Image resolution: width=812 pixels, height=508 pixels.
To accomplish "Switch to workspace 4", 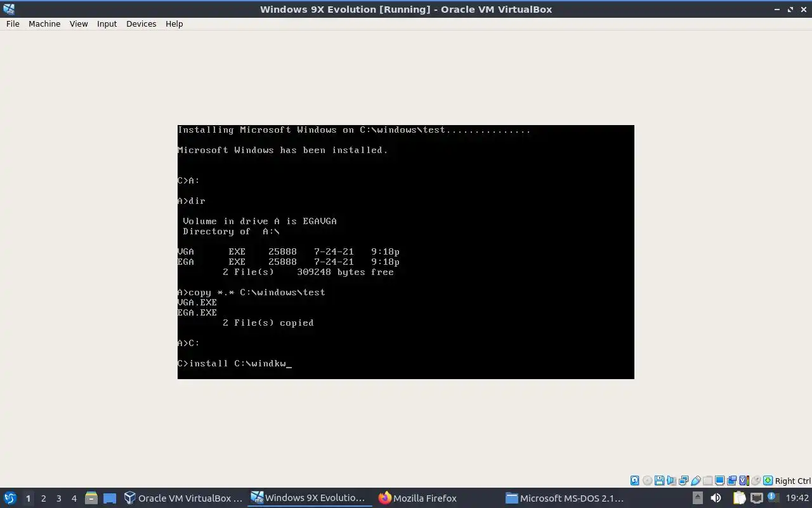I will tap(74, 498).
